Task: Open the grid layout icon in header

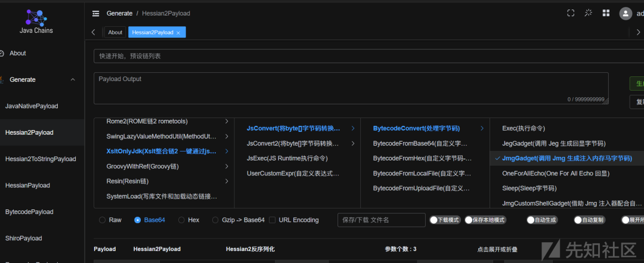Action: 606,13
